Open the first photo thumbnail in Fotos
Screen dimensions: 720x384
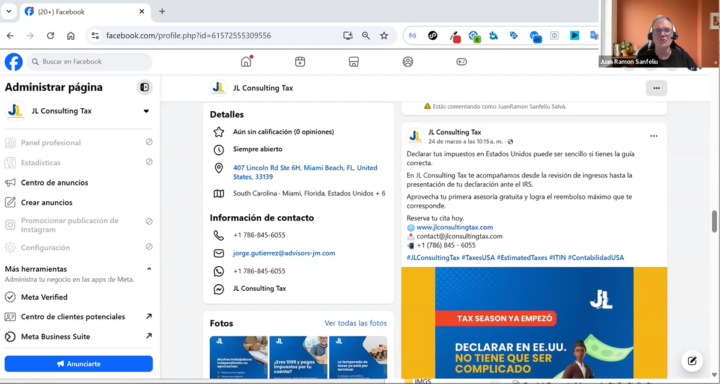(x=239, y=357)
